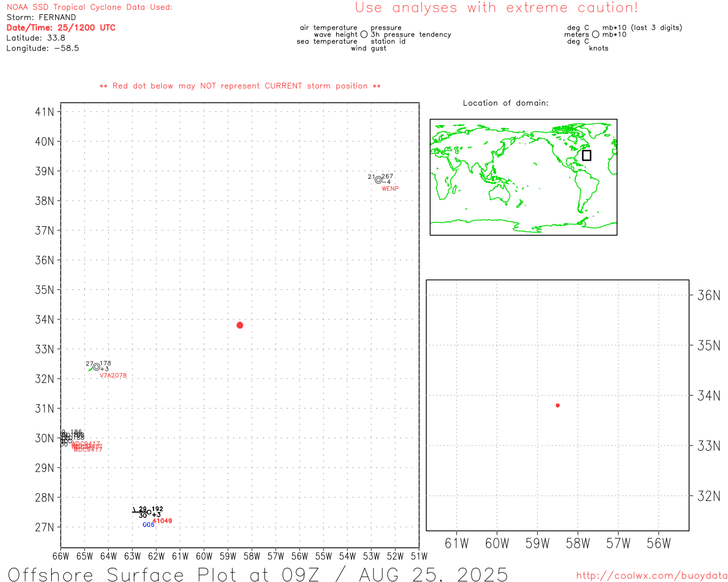Click 'mb*10 (last 3 digits)' units label

tap(642, 27)
